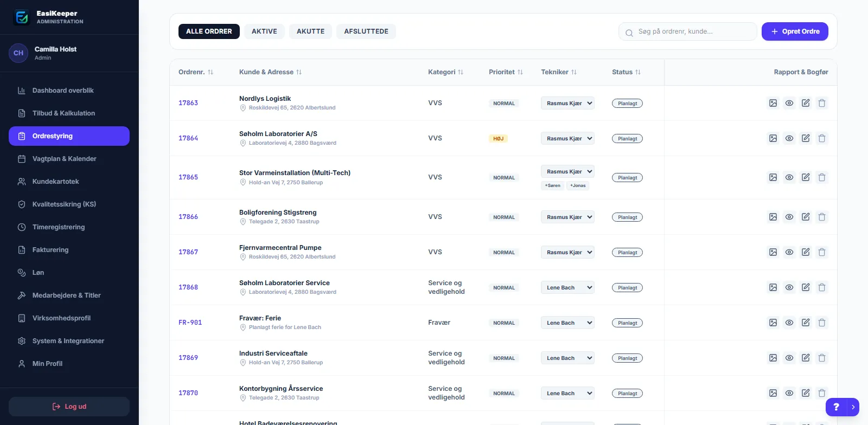Click the order search field
Image resolution: width=868 pixels, height=425 pixels.
coord(688,31)
